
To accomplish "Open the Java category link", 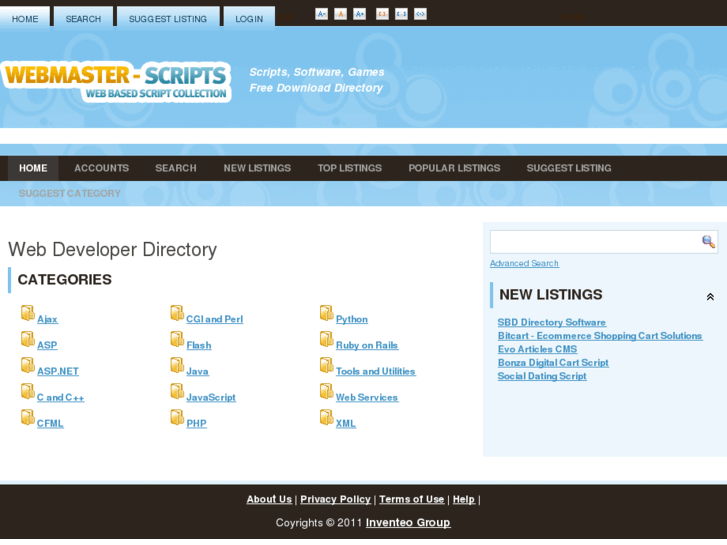I will pyautogui.click(x=198, y=371).
